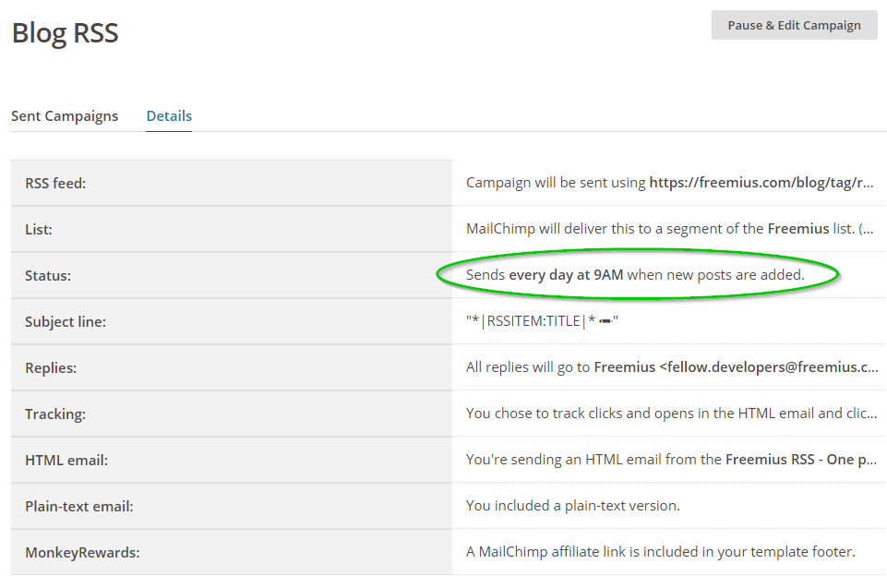Click the MonkeyRewards affiliate link description

point(660,552)
